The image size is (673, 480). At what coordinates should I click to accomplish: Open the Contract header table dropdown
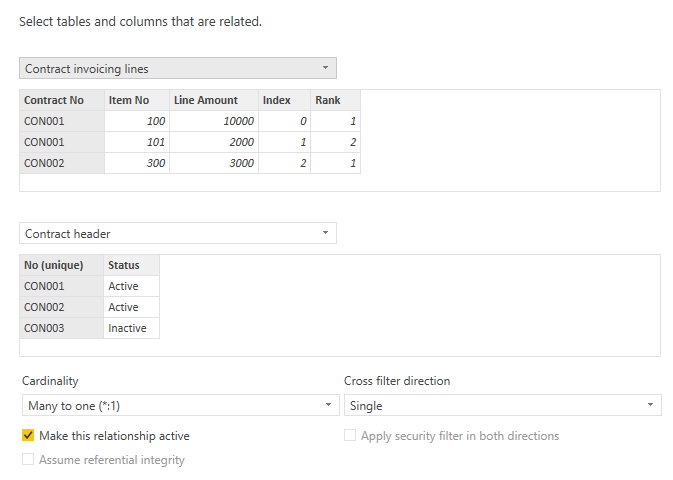[x=178, y=233]
